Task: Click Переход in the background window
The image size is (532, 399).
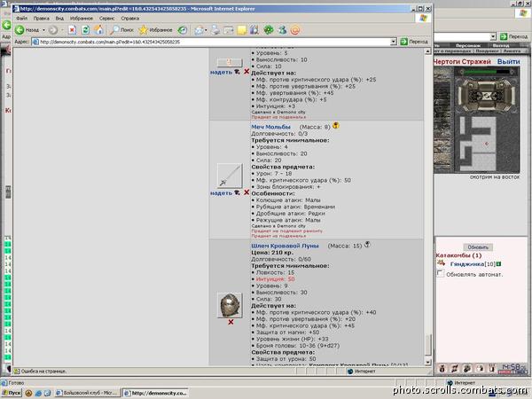Action: tap(513, 36)
